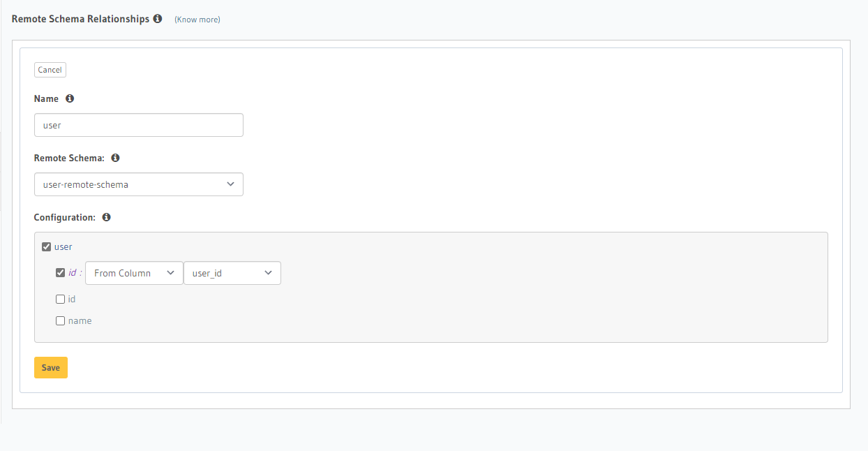Click the Name label above the input
This screenshot has height=451, width=868.
[46, 98]
